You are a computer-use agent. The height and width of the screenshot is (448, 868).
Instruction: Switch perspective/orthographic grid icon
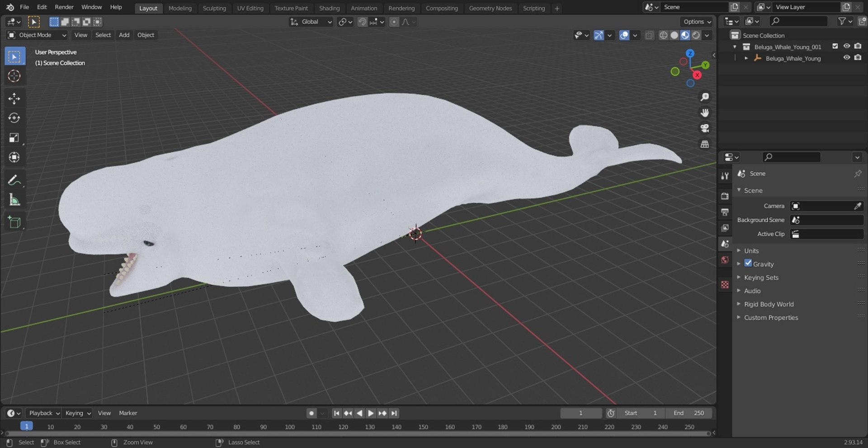pyautogui.click(x=704, y=144)
